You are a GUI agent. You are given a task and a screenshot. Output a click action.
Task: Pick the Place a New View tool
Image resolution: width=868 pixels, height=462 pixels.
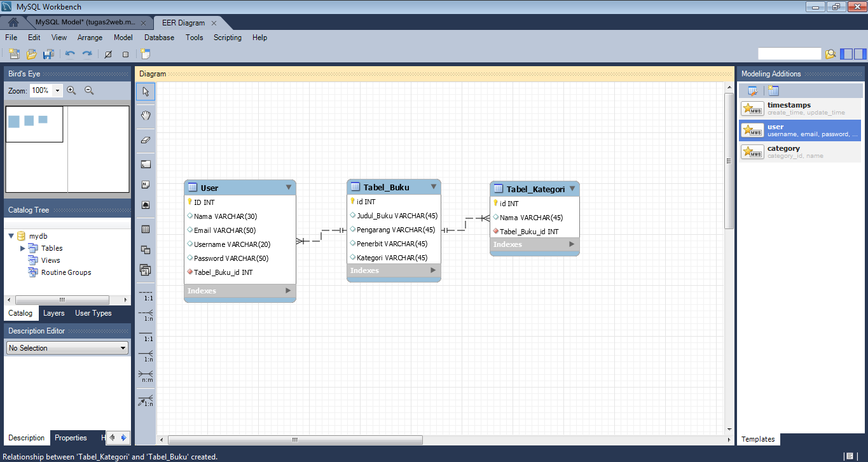pos(145,249)
